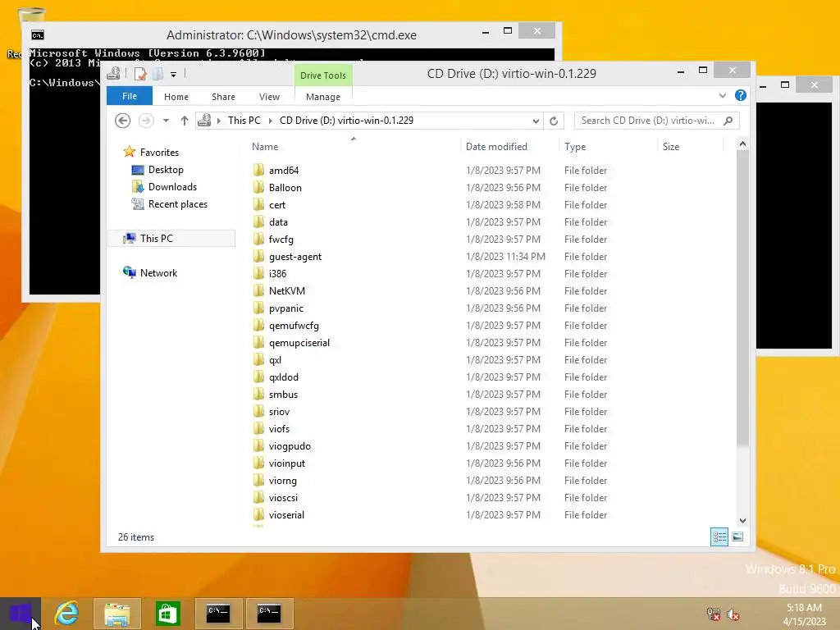Launch Internet Explorer from the taskbar
Viewport: 840px width, 630px height.
(x=66, y=614)
